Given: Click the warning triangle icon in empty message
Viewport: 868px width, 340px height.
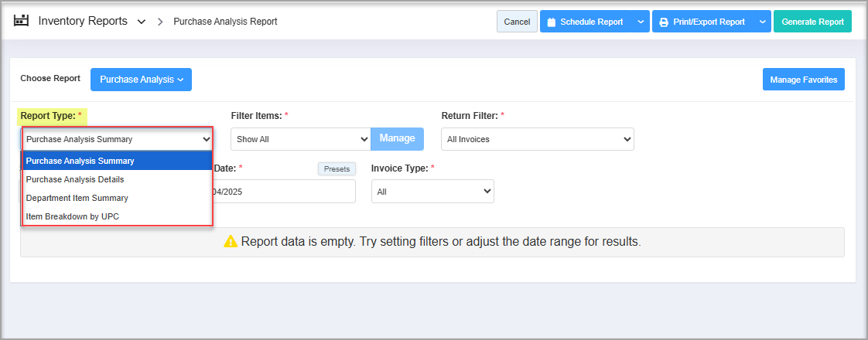Looking at the screenshot, I should pyautogui.click(x=231, y=241).
